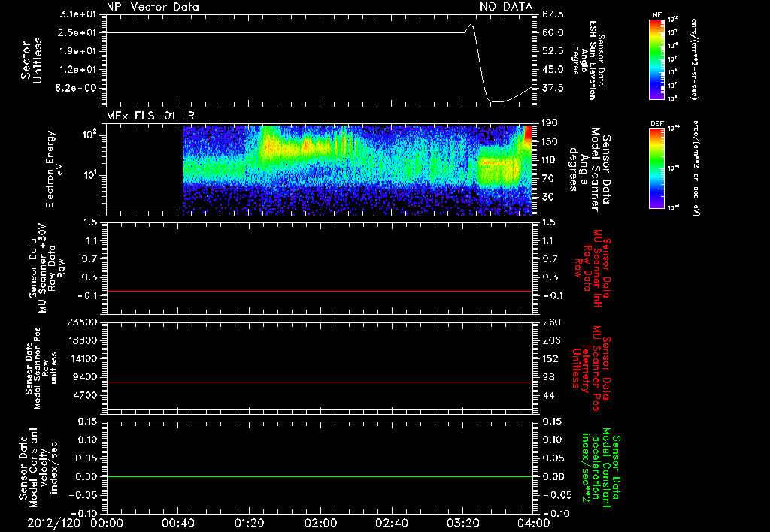
Task: Click the "Model Scanner Pos Raw" axis label
Action: (41, 368)
